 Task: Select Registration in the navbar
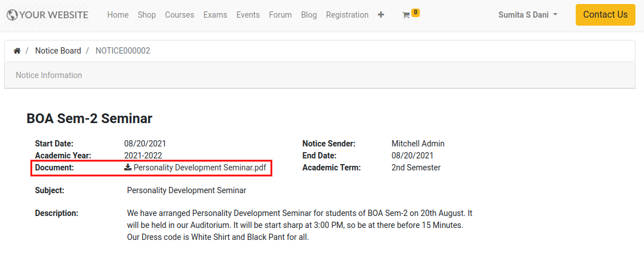coord(347,15)
